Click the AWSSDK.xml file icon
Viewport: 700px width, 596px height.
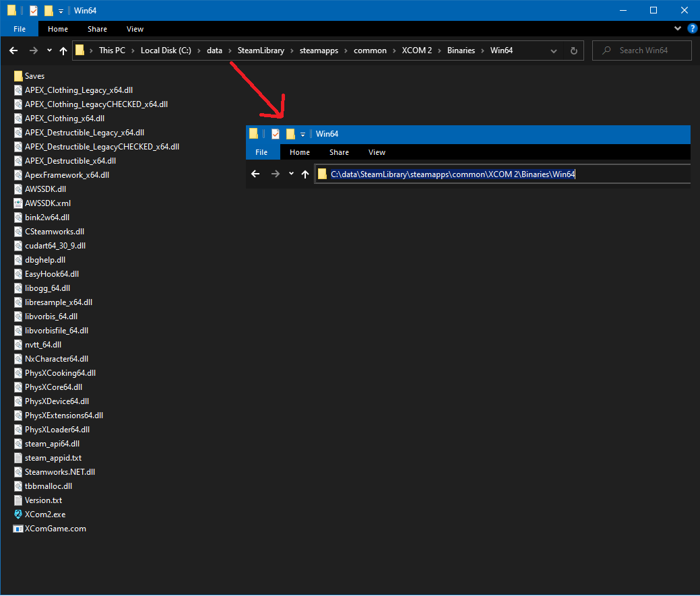tap(18, 203)
